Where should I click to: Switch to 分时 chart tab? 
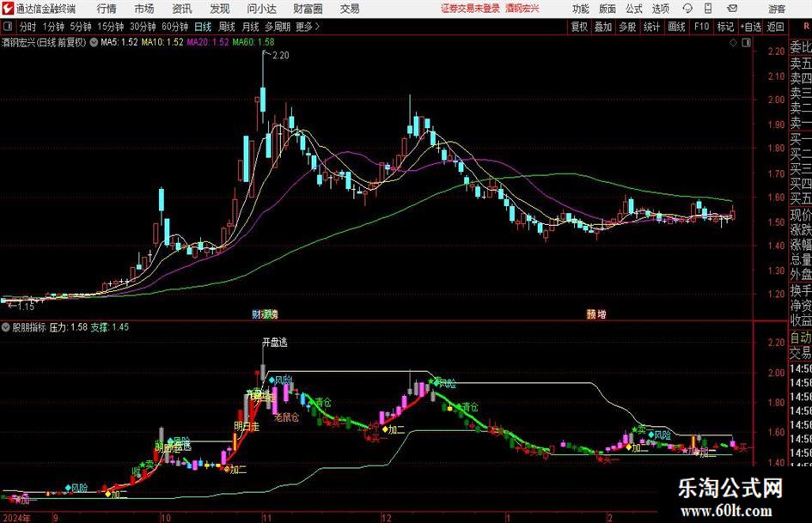point(28,27)
